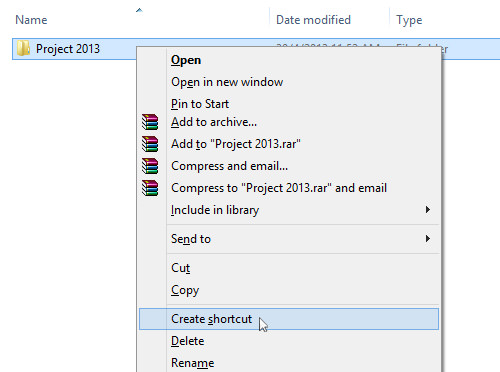The height and width of the screenshot is (372, 500).
Task: Expand the Send to submenu arrow
Action: pos(428,239)
